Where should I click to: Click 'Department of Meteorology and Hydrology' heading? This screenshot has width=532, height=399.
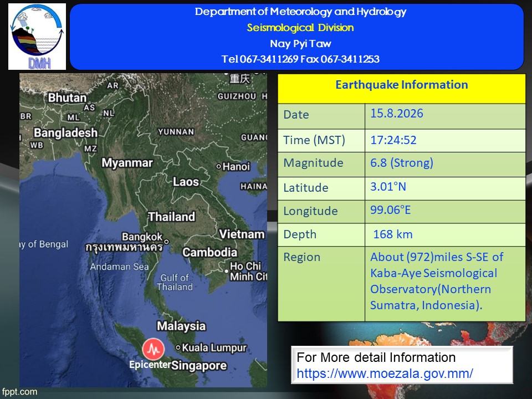coord(300,12)
